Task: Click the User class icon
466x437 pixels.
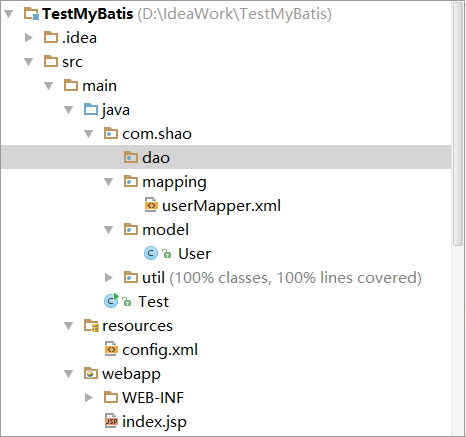Action: point(151,254)
